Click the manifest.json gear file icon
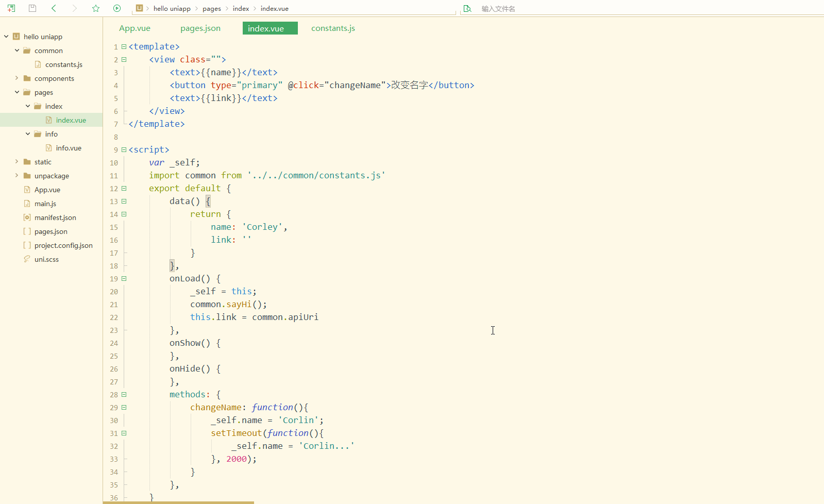824x504 pixels. (x=27, y=217)
